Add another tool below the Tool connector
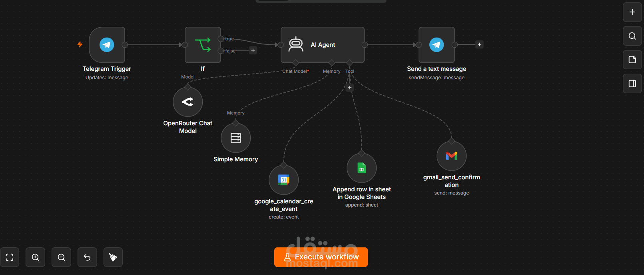This screenshot has height=275, width=644. point(350,88)
